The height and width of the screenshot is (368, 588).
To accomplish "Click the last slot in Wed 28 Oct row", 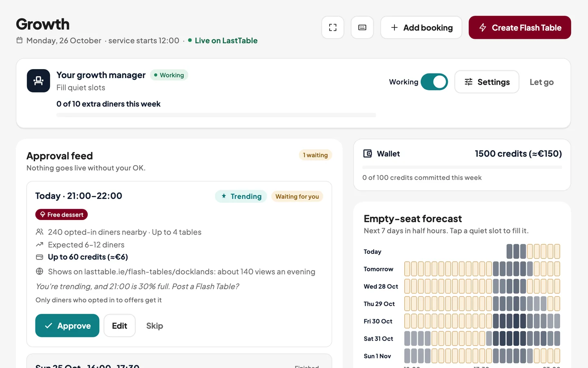I will tap(557, 286).
